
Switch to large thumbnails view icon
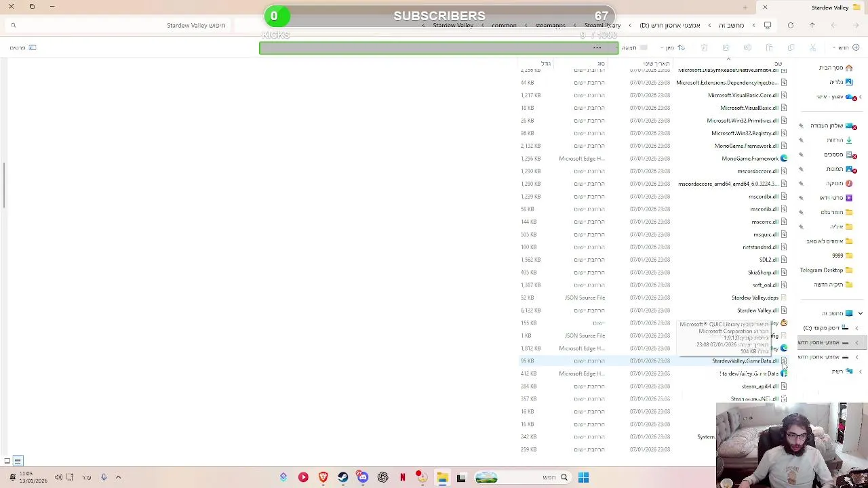pos(7,461)
